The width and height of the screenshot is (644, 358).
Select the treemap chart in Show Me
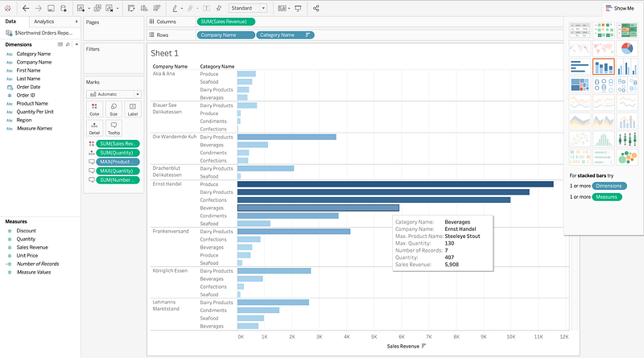coord(580,84)
